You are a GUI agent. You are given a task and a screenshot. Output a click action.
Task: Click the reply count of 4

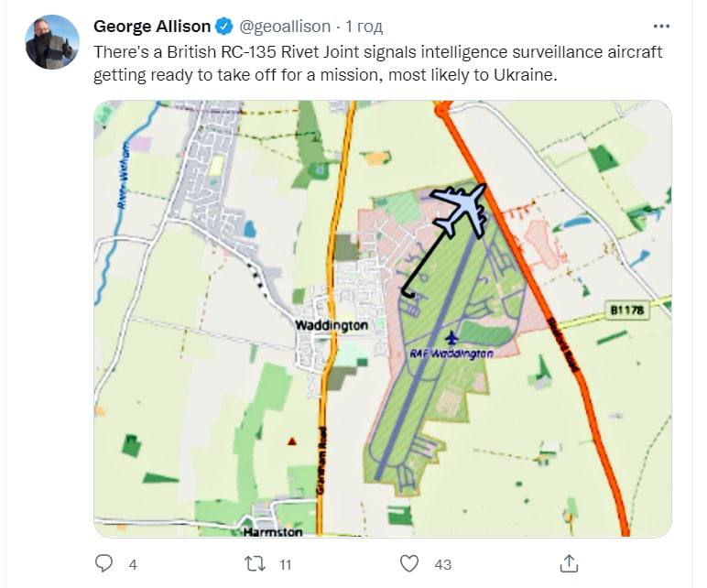pyautogui.click(x=132, y=565)
